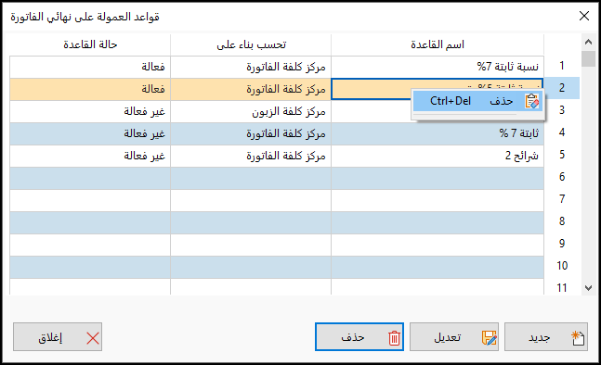Select rule شرائح 2
The image size is (601, 365).
click(x=437, y=156)
